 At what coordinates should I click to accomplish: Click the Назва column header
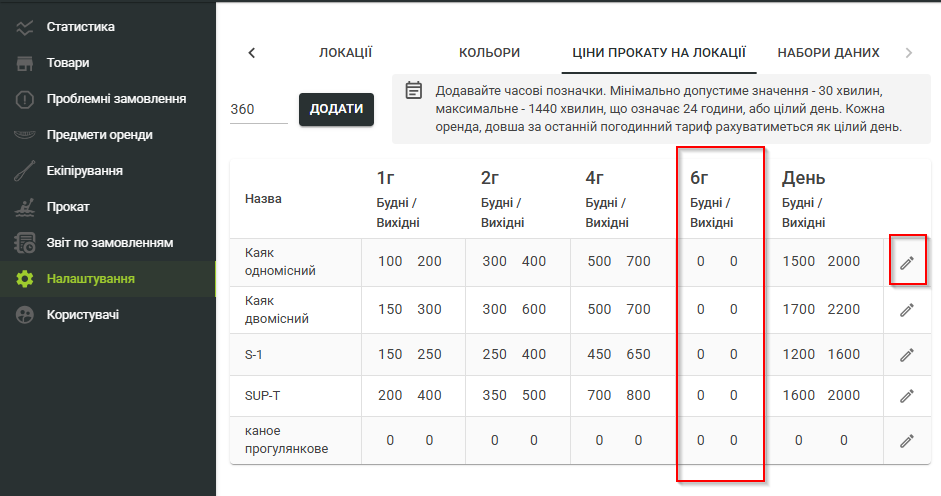click(263, 199)
